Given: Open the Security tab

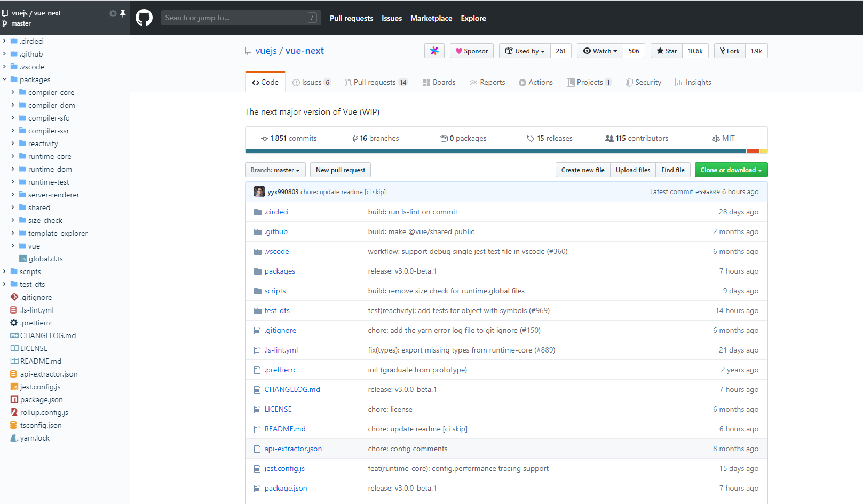Looking at the screenshot, I should [643, 82].
